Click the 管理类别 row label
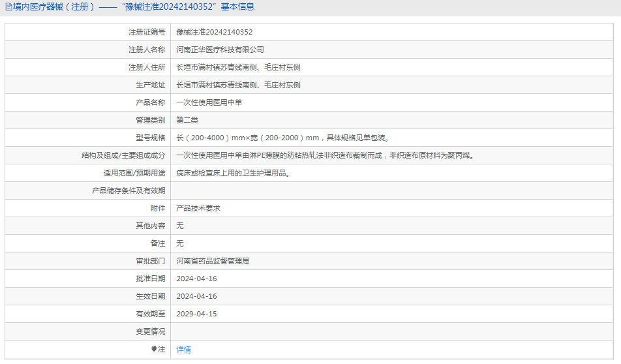The height and width of the screenshot is (364, 621). (x=150, y=120)
